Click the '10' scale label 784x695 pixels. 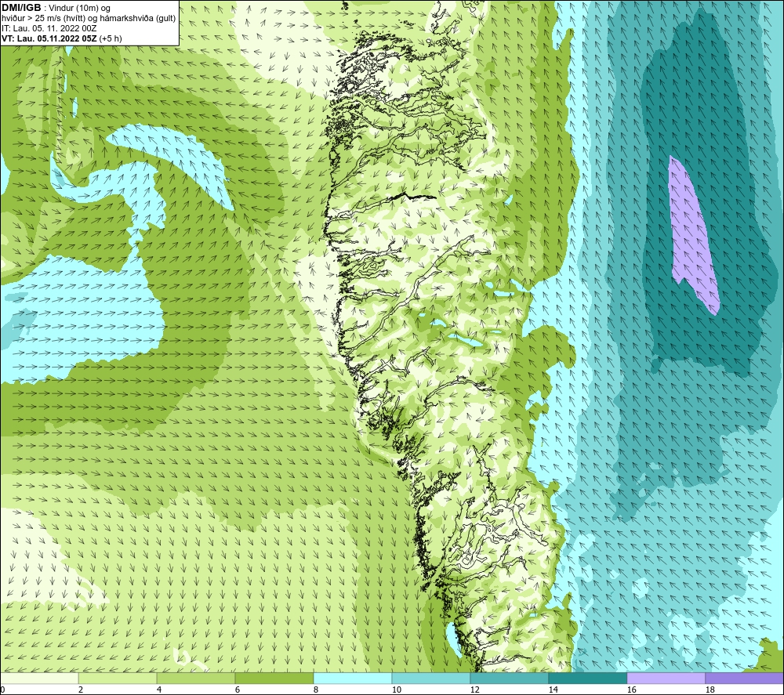click(396, 690)
